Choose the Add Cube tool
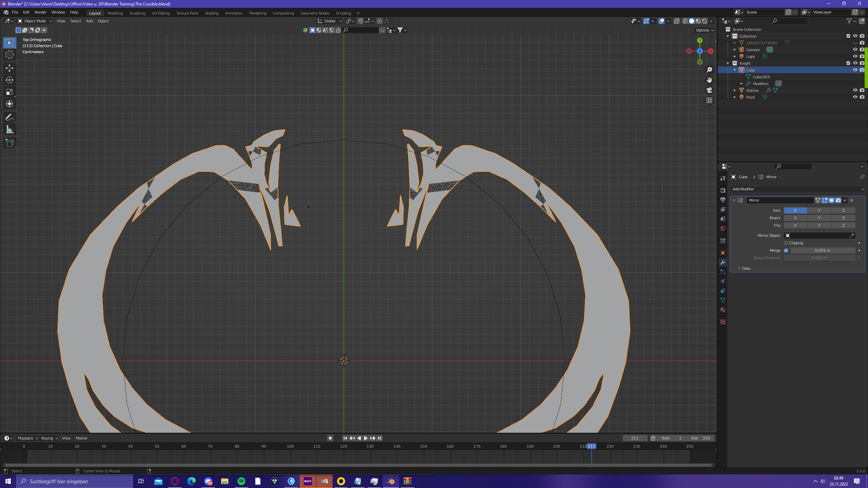The width and height of the screenshot is (868, 488). click(9, 143)
